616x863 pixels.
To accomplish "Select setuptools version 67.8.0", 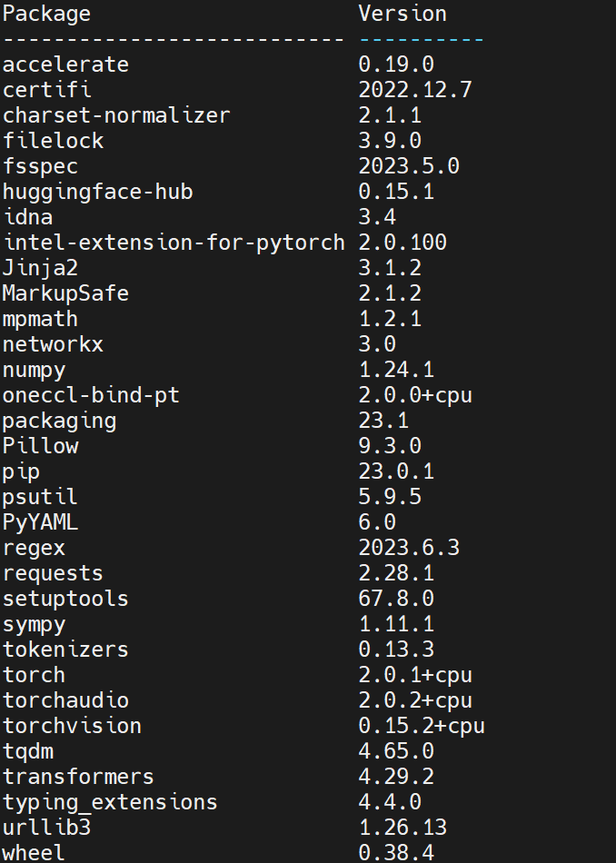I will 396,599.
